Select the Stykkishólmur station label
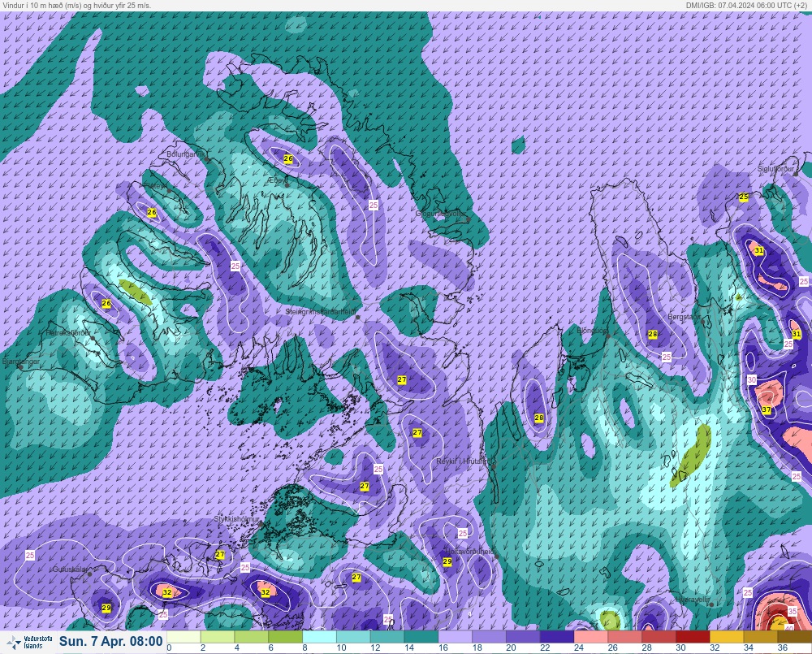 pyautogui.click(x=236, y=519)
